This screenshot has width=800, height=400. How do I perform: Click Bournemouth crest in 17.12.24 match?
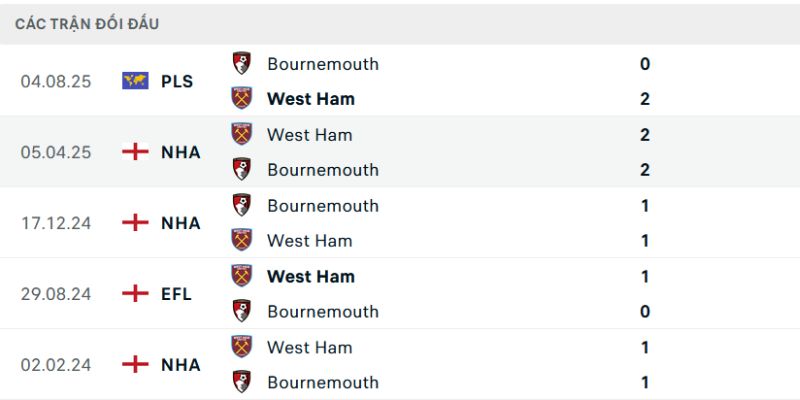[242, 205]
